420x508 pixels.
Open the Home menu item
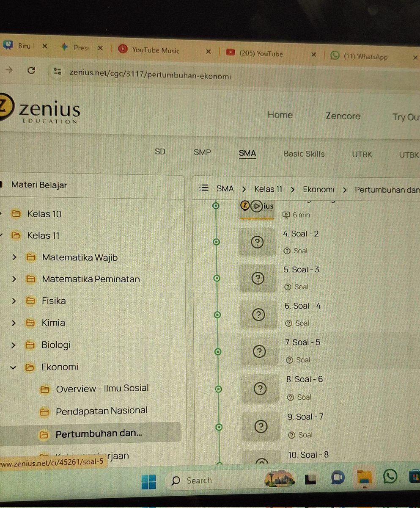click(x=280, y=115)
